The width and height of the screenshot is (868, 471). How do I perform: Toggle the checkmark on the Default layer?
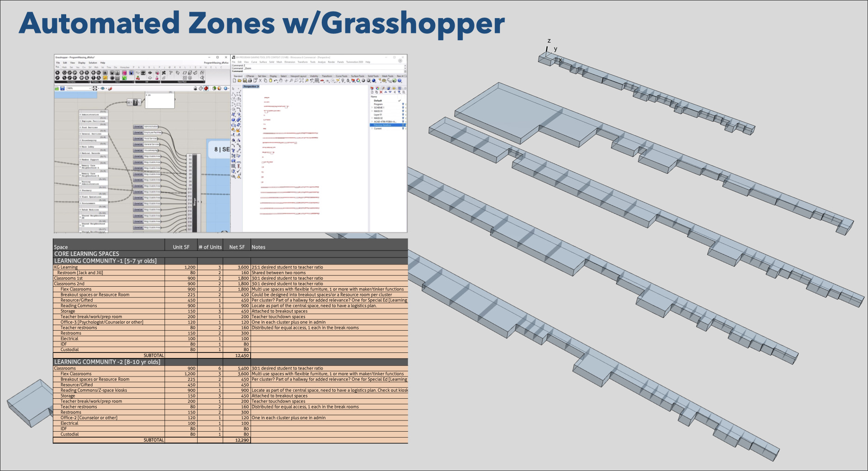(x=400, y=100)
